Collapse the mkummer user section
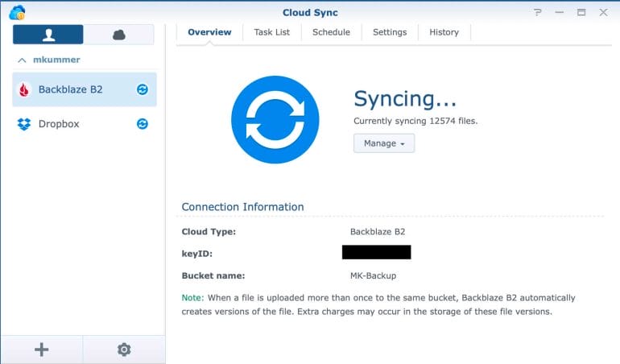Image resolution: width=620 pixels, height=364 pixels. tap(23, 60)
